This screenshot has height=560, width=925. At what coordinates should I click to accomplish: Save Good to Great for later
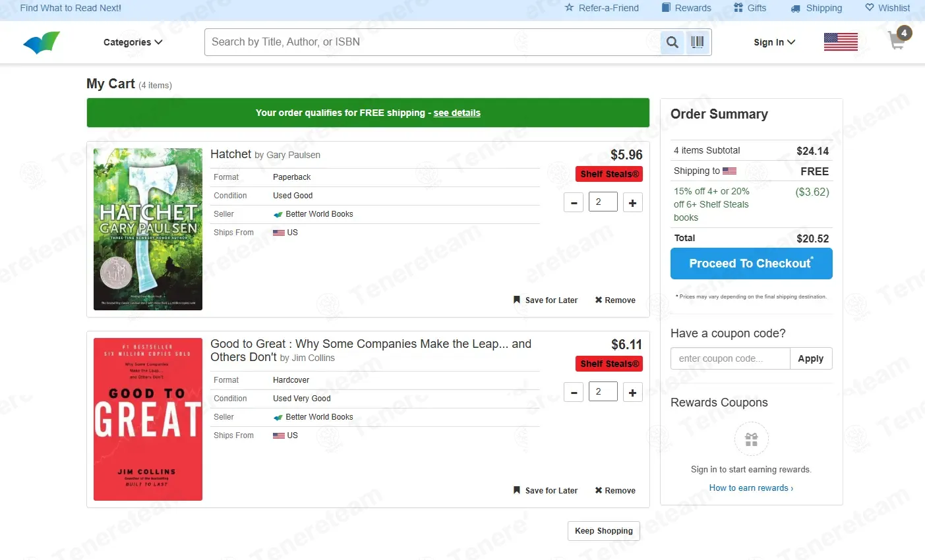tap(545, 491)
